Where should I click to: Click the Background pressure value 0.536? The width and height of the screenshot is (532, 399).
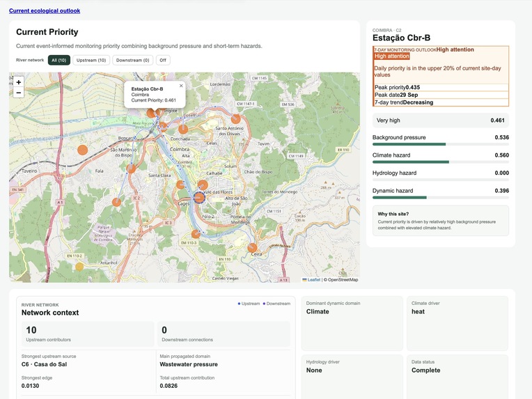502,137
